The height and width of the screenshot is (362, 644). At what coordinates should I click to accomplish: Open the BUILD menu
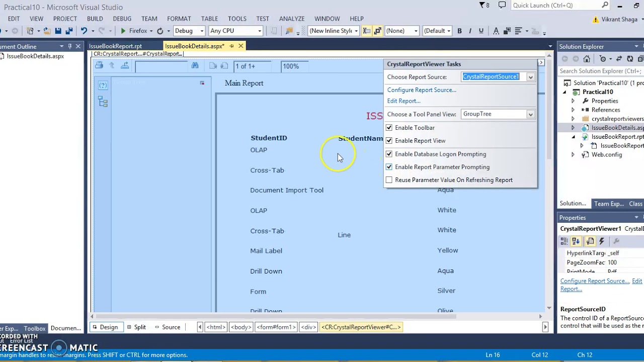tap(95, 19)
